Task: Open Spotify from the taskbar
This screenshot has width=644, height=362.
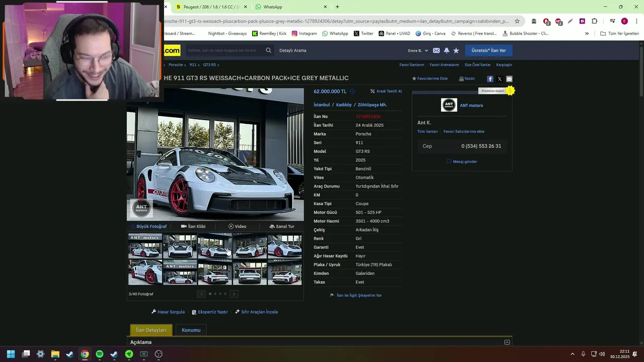Action: coord(100,354)
